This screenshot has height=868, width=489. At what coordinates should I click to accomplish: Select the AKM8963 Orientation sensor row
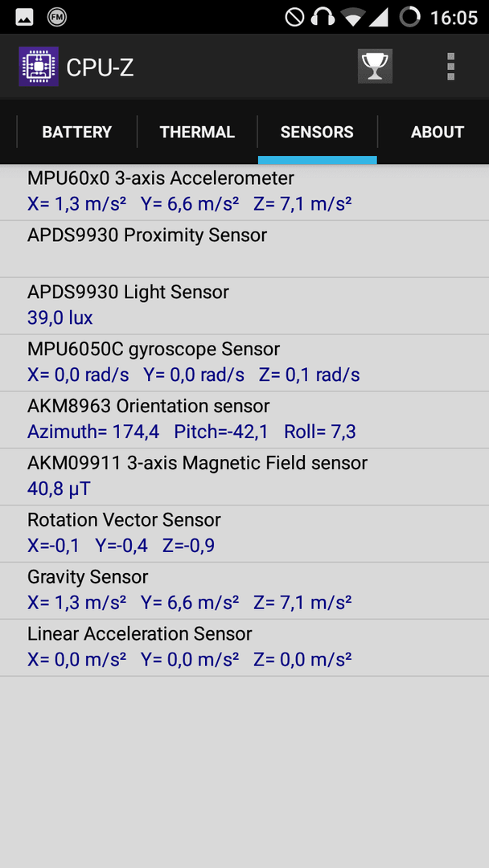244,420
